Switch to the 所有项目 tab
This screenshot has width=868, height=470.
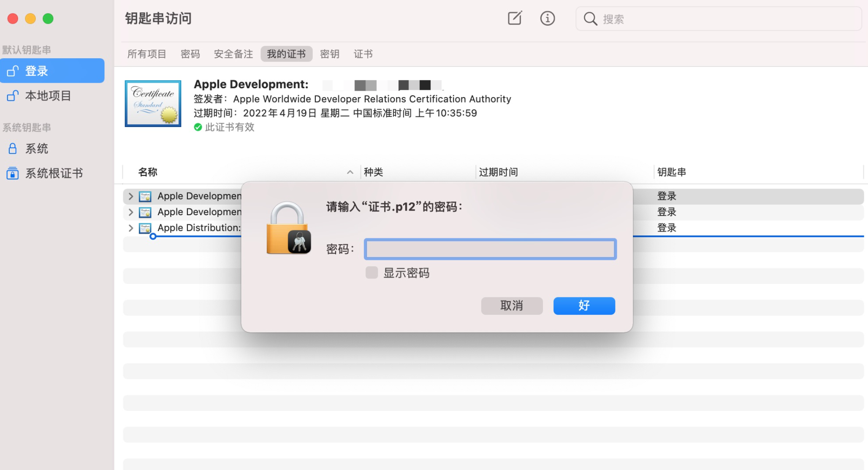point(146,54)
